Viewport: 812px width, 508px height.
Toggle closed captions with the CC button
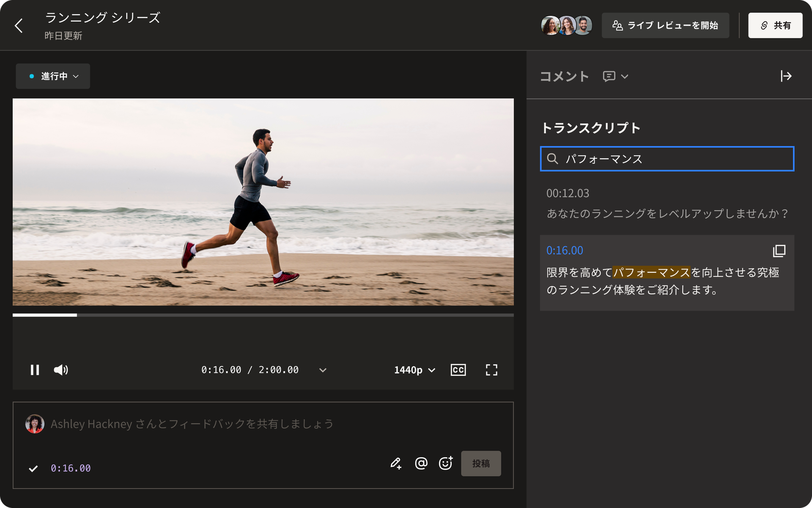click(x=457, y=370)
